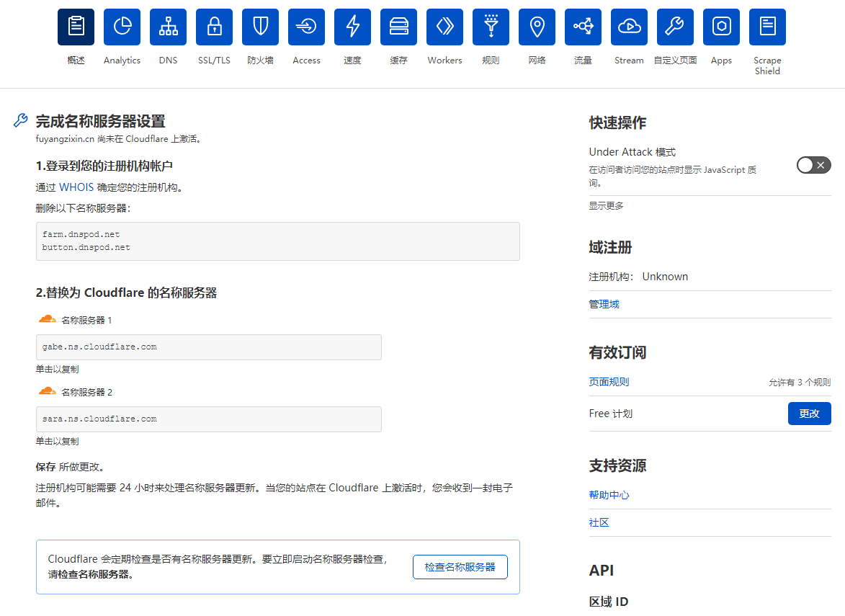Click the Cloudflare cloud icon for 名称服务器 2
Image resolution: width=845 pixels, height=616 pixels.
point(48,390)
